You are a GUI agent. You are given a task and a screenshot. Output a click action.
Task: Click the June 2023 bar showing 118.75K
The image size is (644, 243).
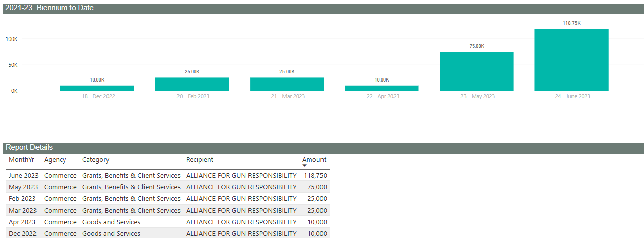tap(571, 60)
